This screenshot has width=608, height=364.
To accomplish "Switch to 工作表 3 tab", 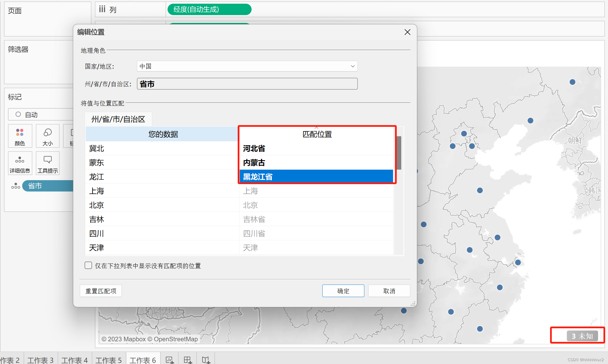I will [x=40, y=360].
